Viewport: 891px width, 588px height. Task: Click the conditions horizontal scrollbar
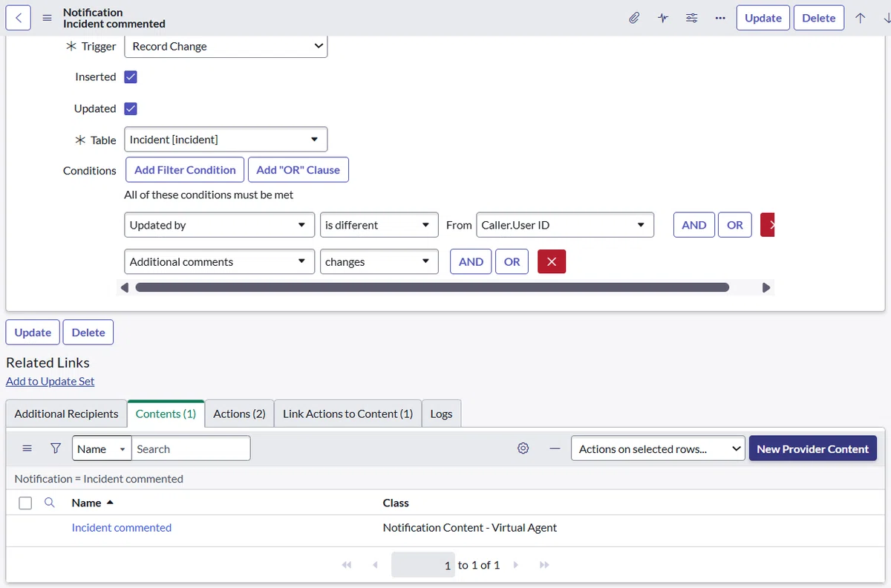[432, 287]
